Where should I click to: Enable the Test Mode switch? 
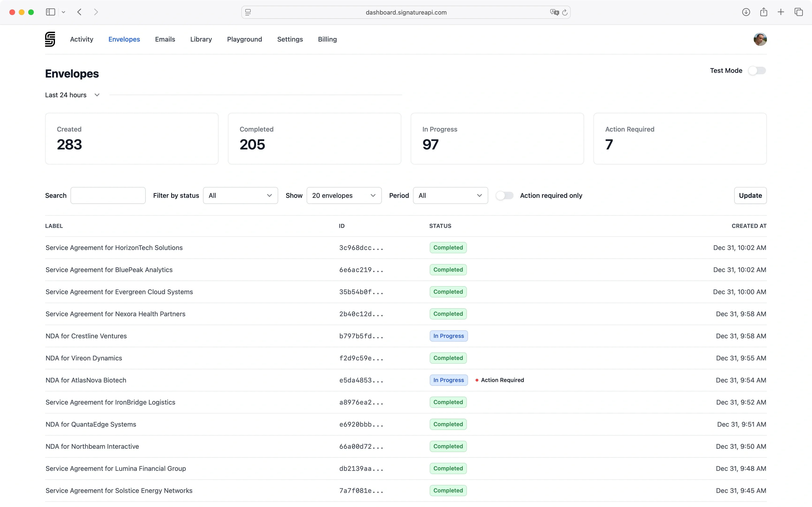[x=757, y=70]
